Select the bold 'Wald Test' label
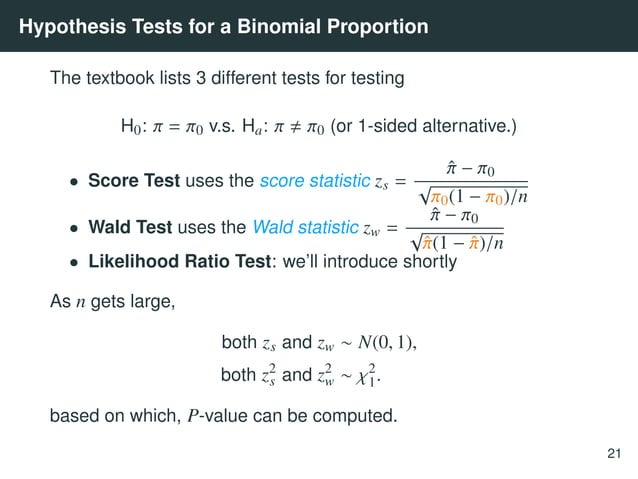The height and width of the screenshot is (479, 638). (130, 227)
